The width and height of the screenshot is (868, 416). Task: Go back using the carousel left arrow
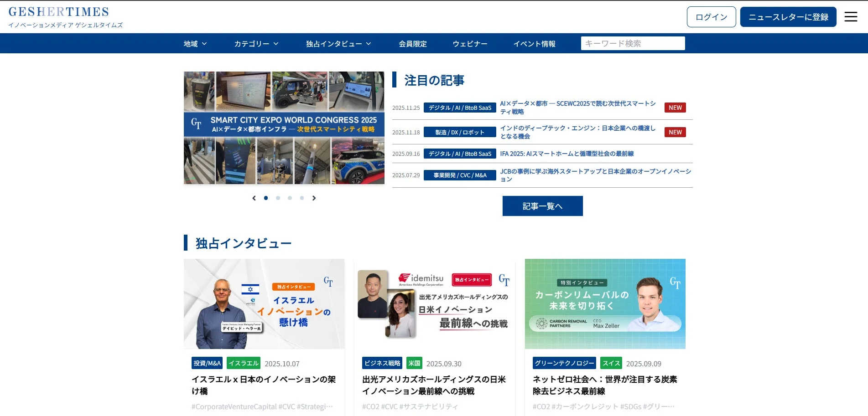click(254, 198)
